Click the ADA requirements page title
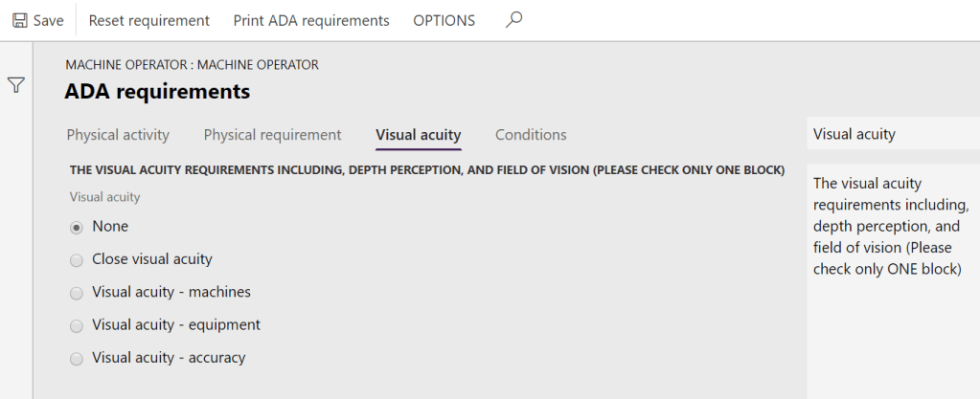 click(157, 92)
